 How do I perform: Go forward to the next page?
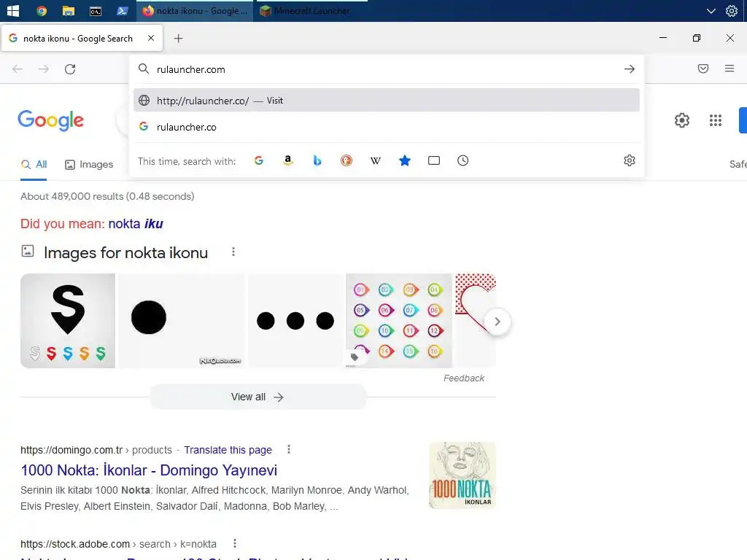point(43,69)
